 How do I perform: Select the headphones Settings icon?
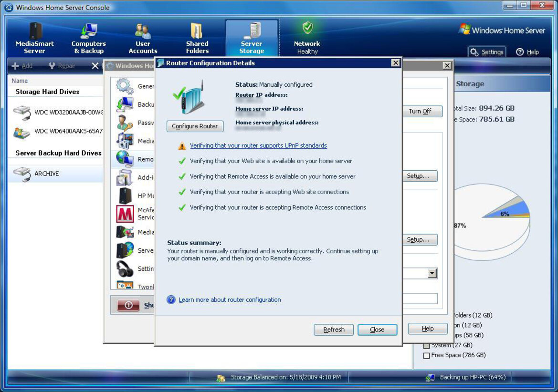point(125,268)
